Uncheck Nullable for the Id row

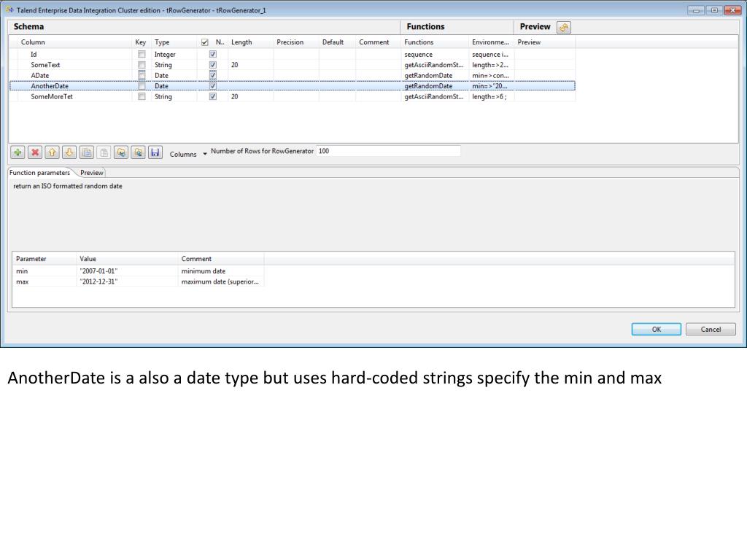coord(213,54)
